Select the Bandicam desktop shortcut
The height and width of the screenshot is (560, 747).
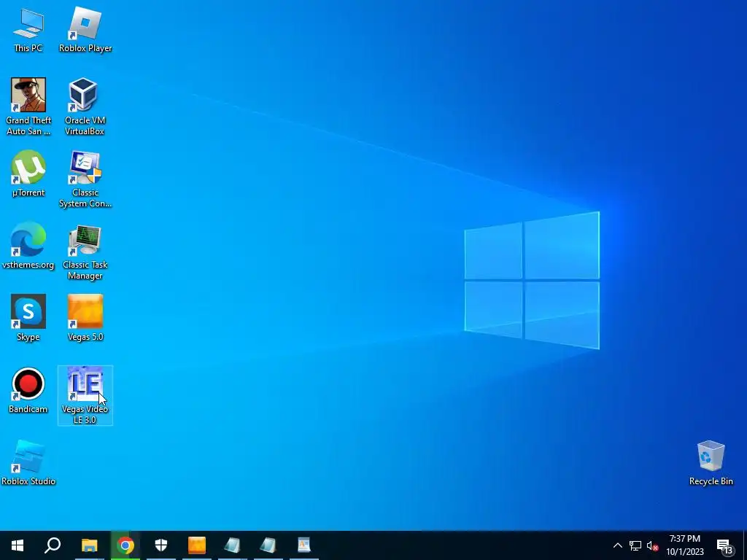(x=28, y=391)
